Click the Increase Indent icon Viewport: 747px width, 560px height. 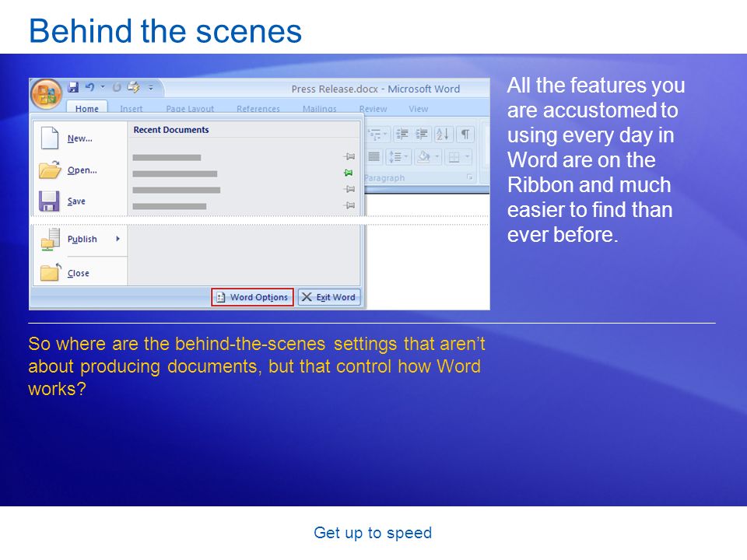421,135
